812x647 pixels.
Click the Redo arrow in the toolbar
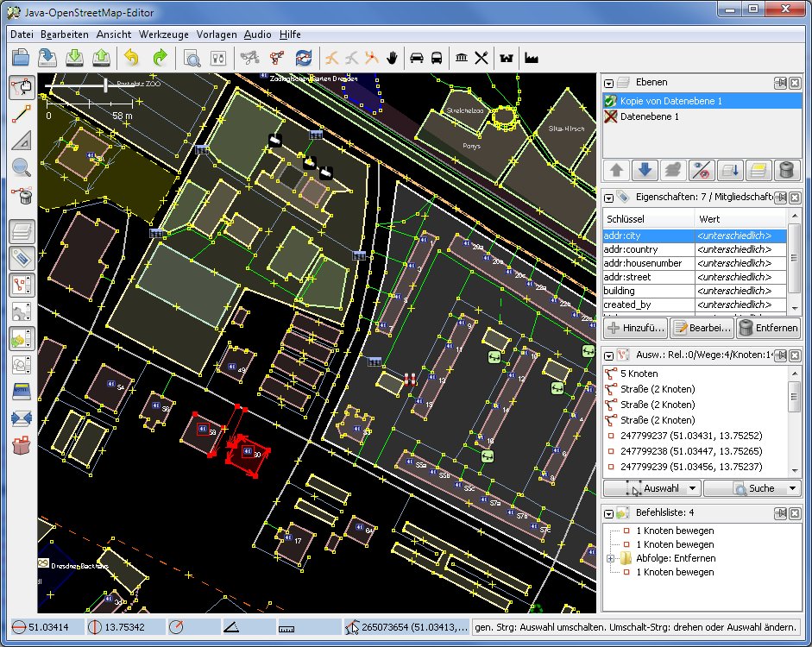[160, 58]
